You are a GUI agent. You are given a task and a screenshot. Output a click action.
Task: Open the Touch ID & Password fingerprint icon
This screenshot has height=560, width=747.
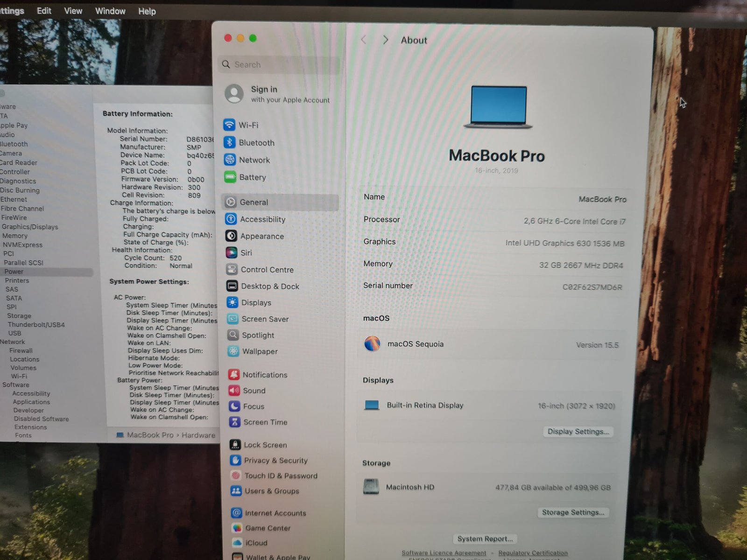tap(236, 476)
